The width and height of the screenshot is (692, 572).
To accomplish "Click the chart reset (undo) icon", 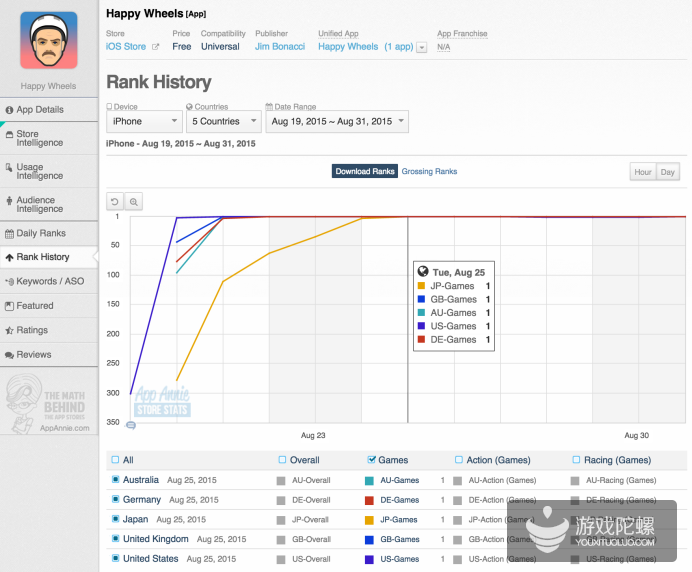I will click(x=115, y=201).
